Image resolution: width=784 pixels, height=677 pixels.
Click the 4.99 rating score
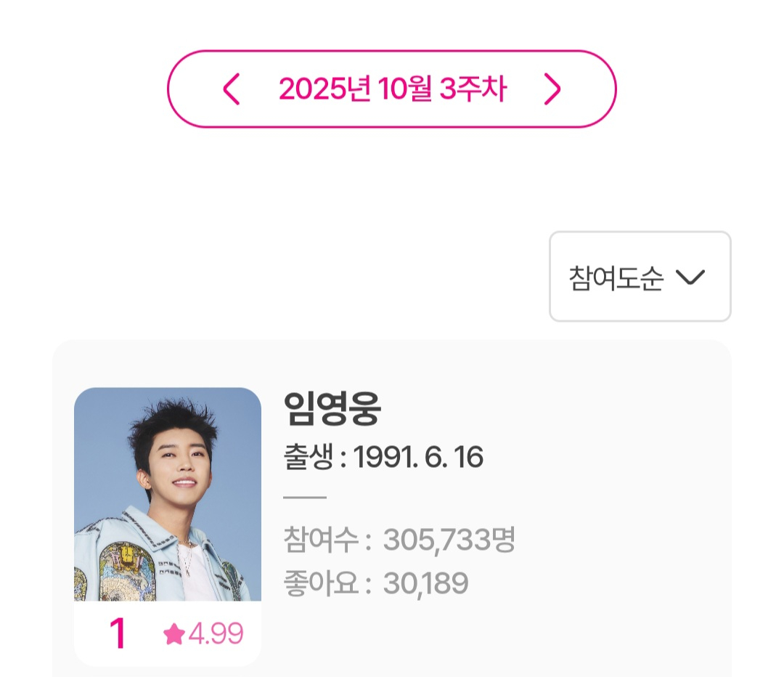[x=216, y=634]
